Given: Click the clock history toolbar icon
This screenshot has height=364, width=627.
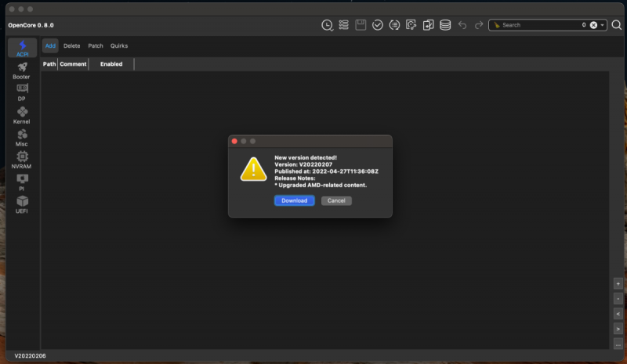Looking at the screenshot, I should pos(327,25).
